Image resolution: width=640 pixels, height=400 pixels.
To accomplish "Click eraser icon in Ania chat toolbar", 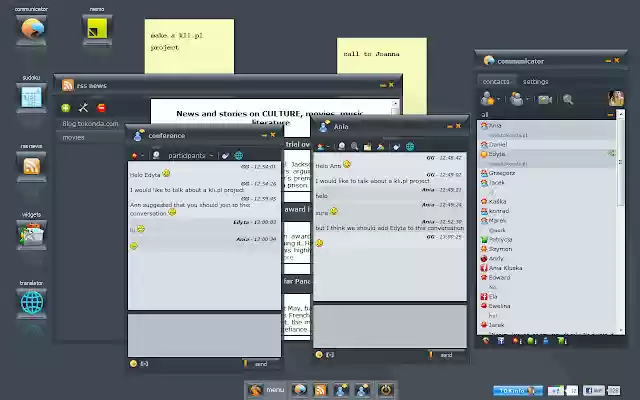I will tap(396, 147).
